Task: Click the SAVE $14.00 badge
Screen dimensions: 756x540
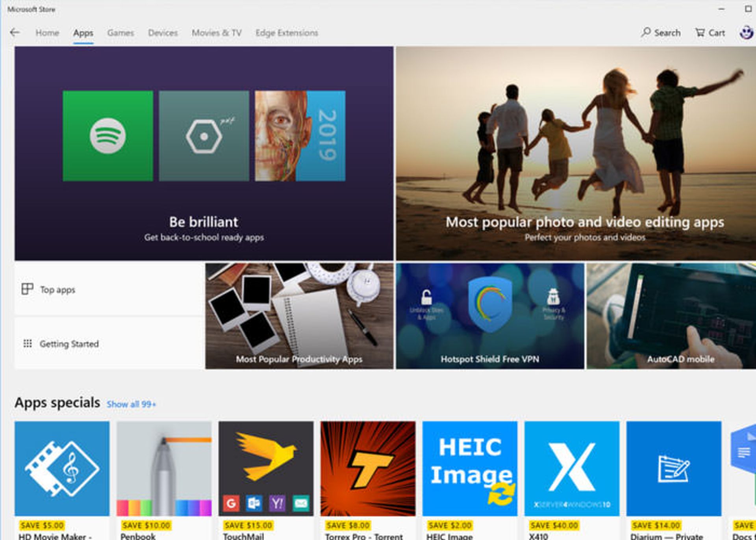Action: point(656,525)
